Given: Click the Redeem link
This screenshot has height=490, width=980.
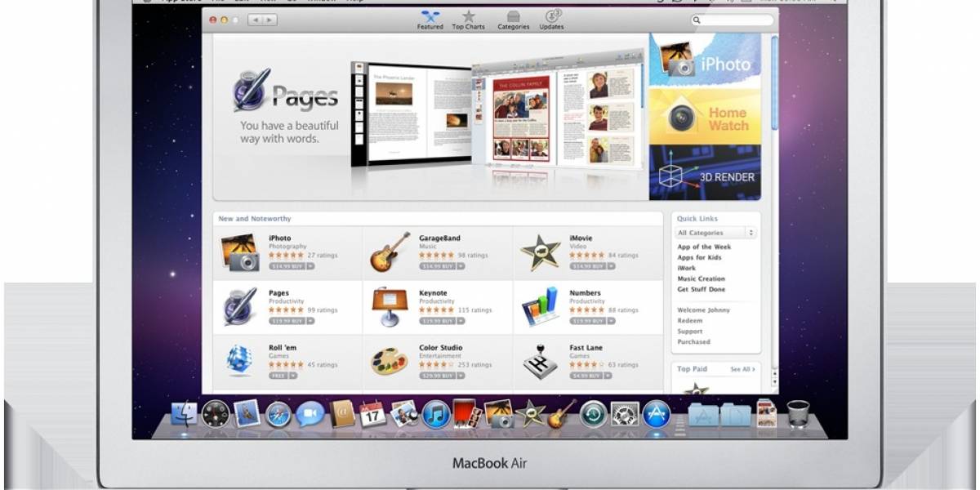Looking at the screenshot, I should 689,321.
